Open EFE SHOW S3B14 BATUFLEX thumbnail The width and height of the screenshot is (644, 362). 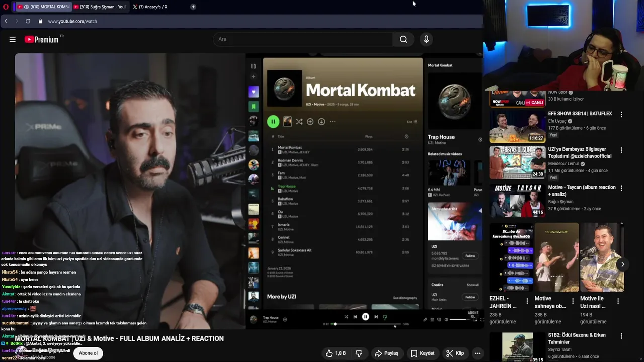pyautogui.click(x=517, y=127)
